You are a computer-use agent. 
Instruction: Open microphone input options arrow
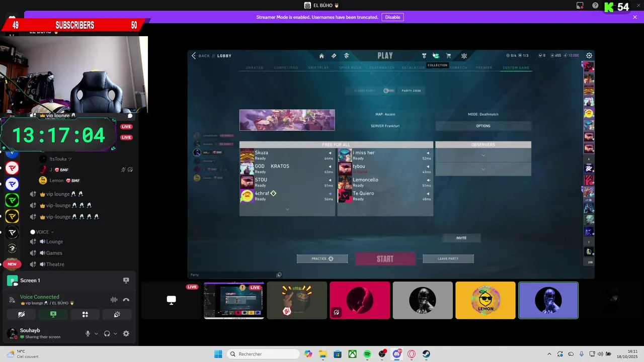coord(96,333)
